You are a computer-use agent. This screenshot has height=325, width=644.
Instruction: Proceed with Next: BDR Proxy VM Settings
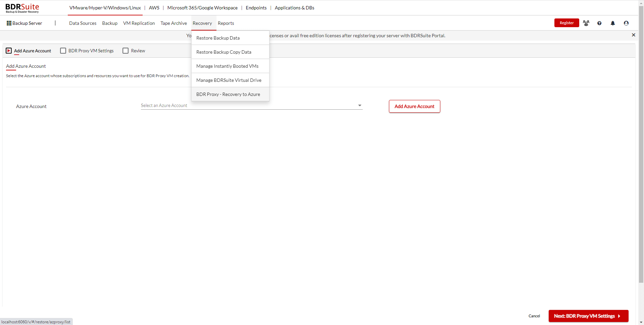point(588,316)
